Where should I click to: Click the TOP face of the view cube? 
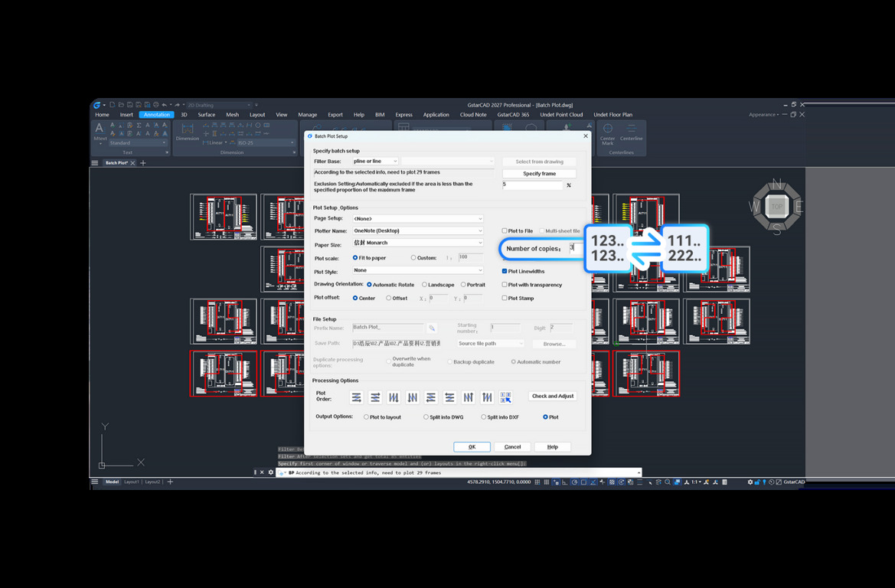click(777, 207)
